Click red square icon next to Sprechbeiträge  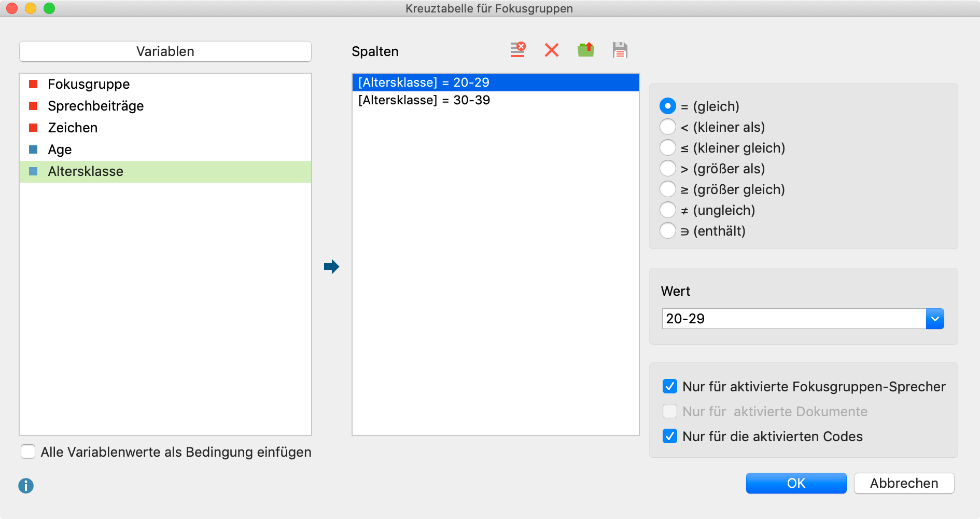coord(33,106)
